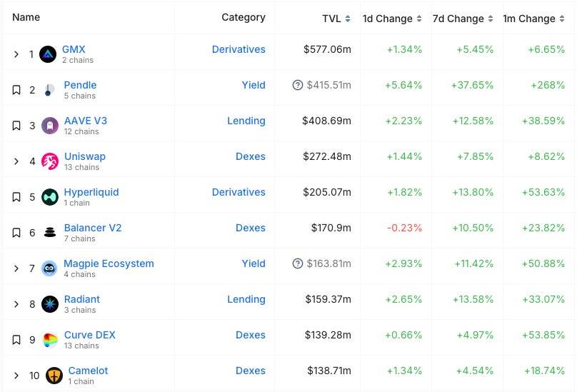Image resolution: width=577 pixels, height=392 pixels.
Task: Sort by 1m Change column
Action: [533, 19]
